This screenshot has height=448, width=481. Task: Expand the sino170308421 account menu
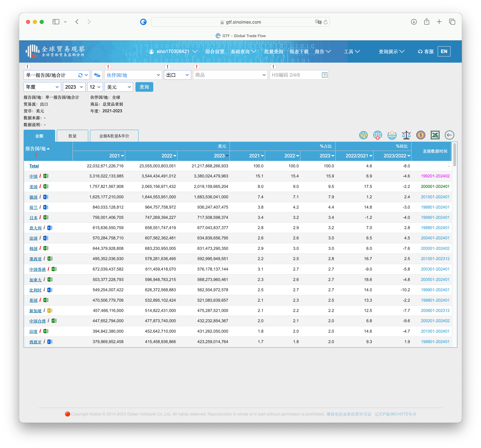click(173, 52)
